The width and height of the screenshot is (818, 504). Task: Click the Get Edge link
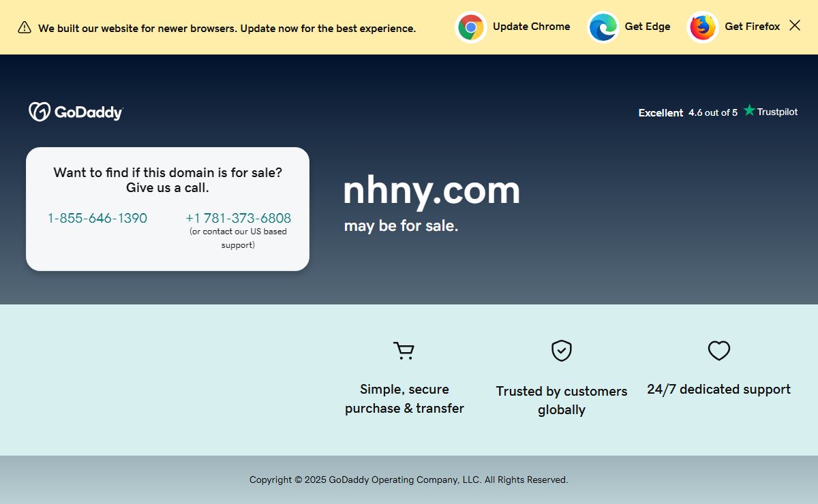click(x=648, y=27)
